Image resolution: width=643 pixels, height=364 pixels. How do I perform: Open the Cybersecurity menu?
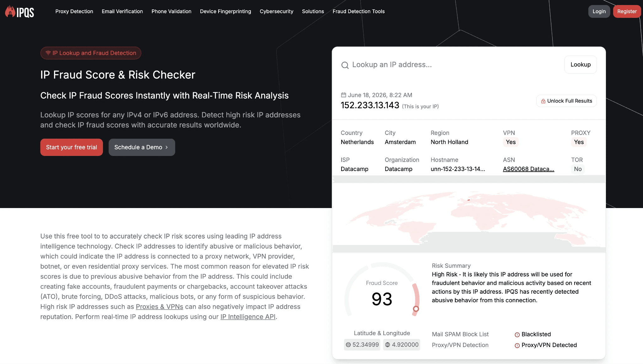276,11
